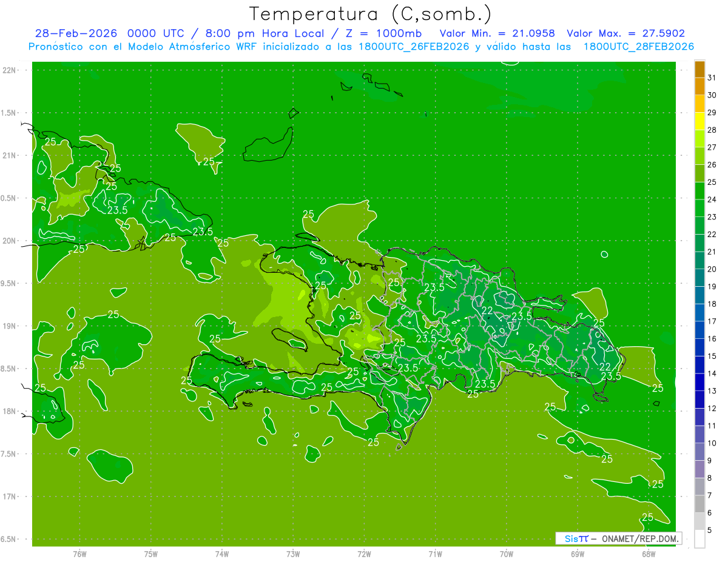Click the yellow swatch between 28 and 29

(x=699, y=121)
